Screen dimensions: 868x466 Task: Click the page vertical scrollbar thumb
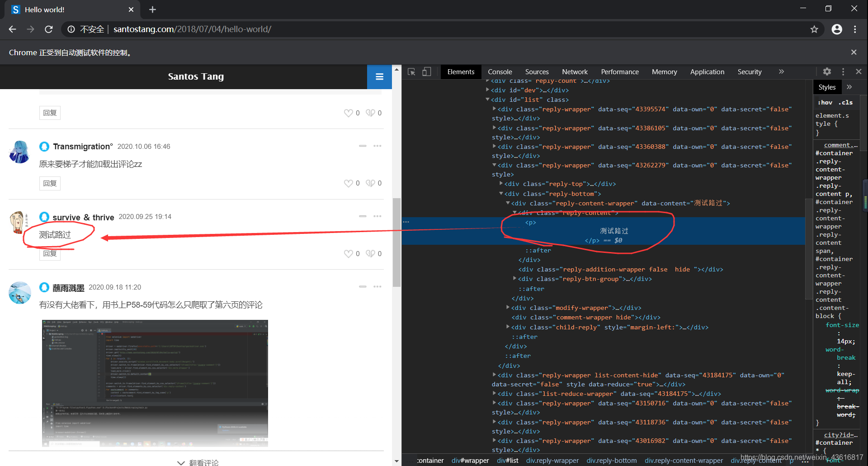pyautogui.click(x=396, y=243)
